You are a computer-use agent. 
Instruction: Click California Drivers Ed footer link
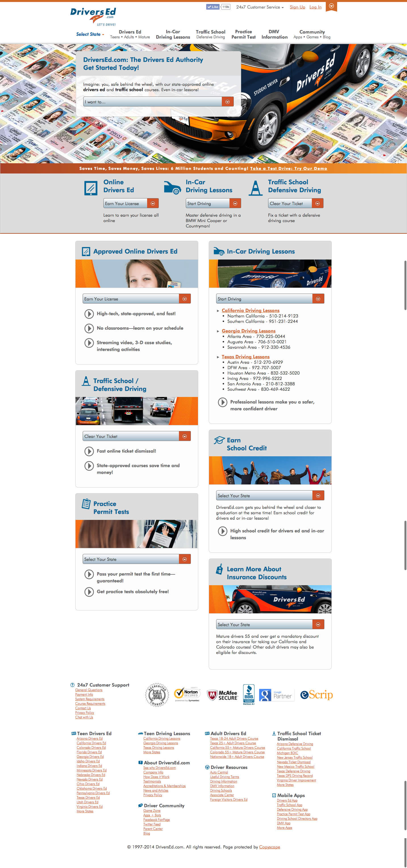(x=91, y=743)
